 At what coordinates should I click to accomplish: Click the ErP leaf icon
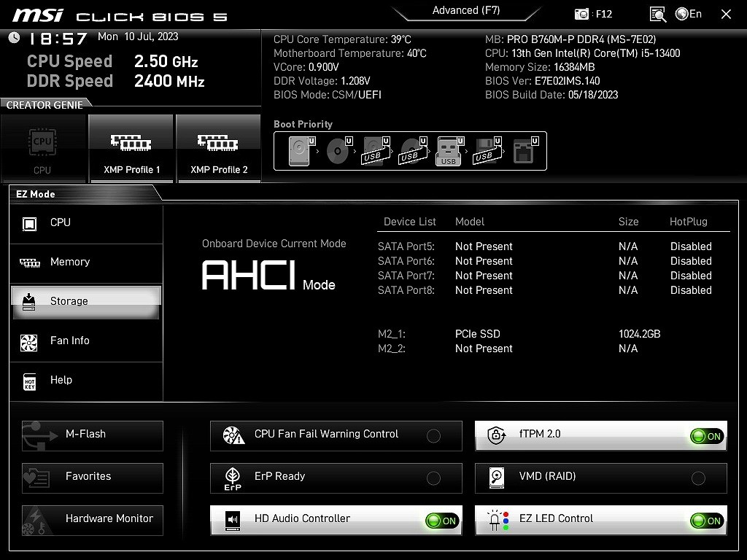pyautogui.click(x=233, y=478)
